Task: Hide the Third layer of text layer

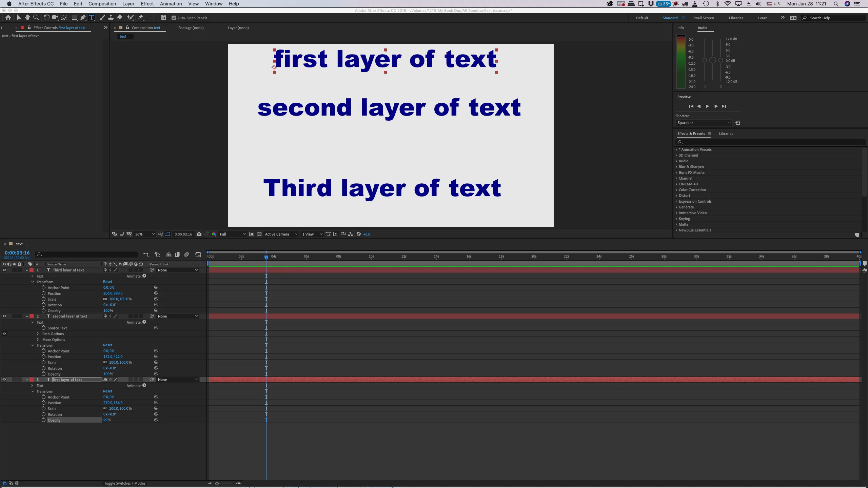Action: (4, 270)
